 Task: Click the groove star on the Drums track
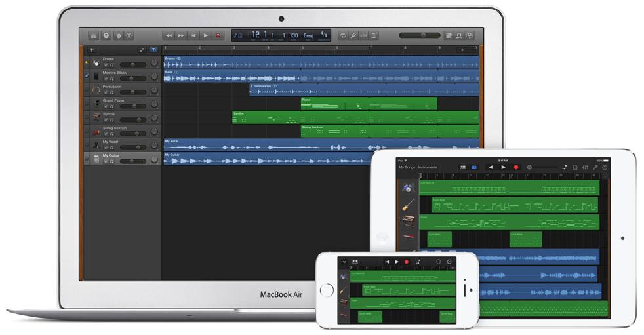click(87, 63)
